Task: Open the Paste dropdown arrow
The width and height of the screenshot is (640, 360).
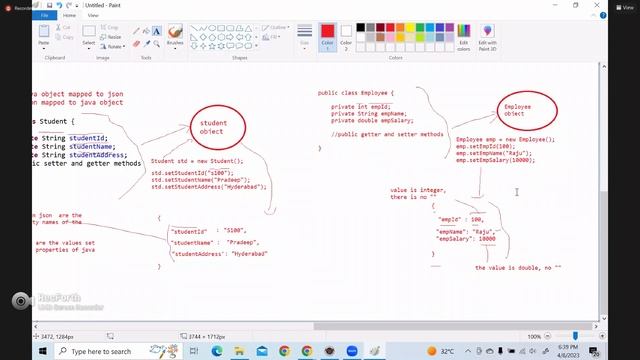Action: pyautogui.click(x=44, y=49)
